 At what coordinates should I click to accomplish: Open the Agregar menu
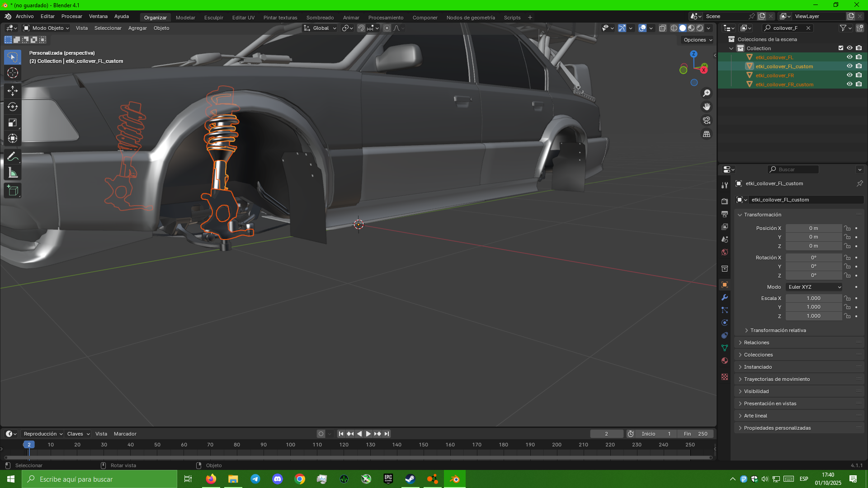point(137,28)
